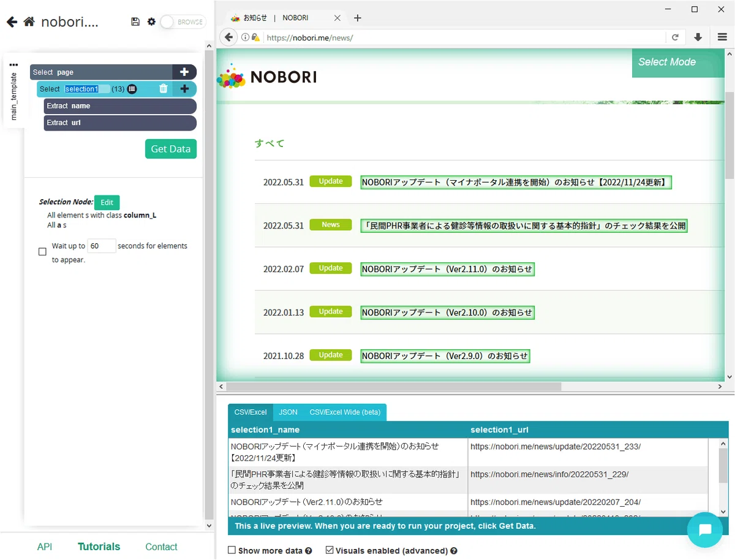The height and width of the screenshot is (560, 735).
Task: Open the API link at bottom
Action: tap(45, 547)
